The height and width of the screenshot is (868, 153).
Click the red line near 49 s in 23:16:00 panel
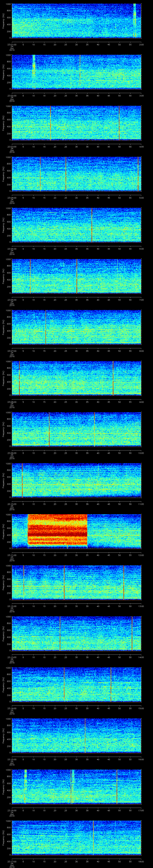[x=117, y=787]
